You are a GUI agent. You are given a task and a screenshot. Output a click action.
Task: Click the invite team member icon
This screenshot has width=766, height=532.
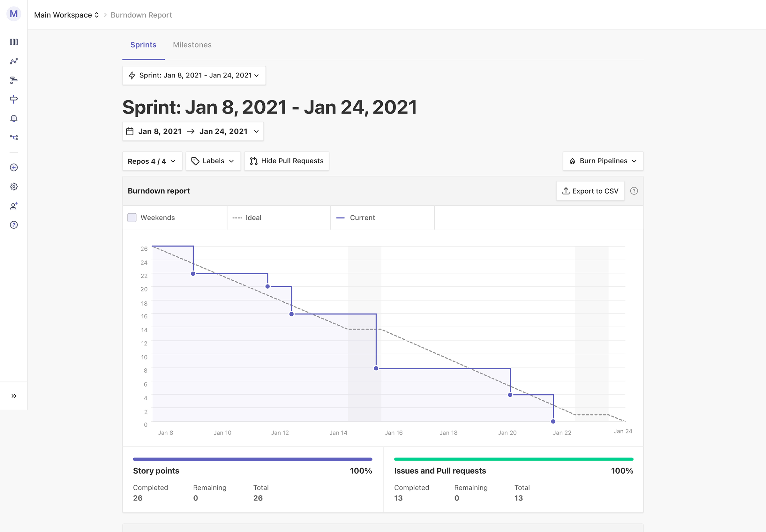coord(14,206)
